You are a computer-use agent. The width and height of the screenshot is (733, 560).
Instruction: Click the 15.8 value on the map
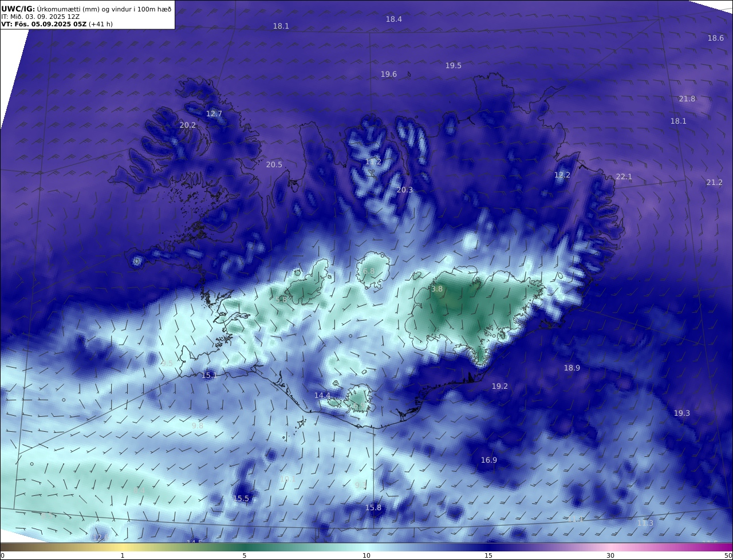(x=373, y=507)
